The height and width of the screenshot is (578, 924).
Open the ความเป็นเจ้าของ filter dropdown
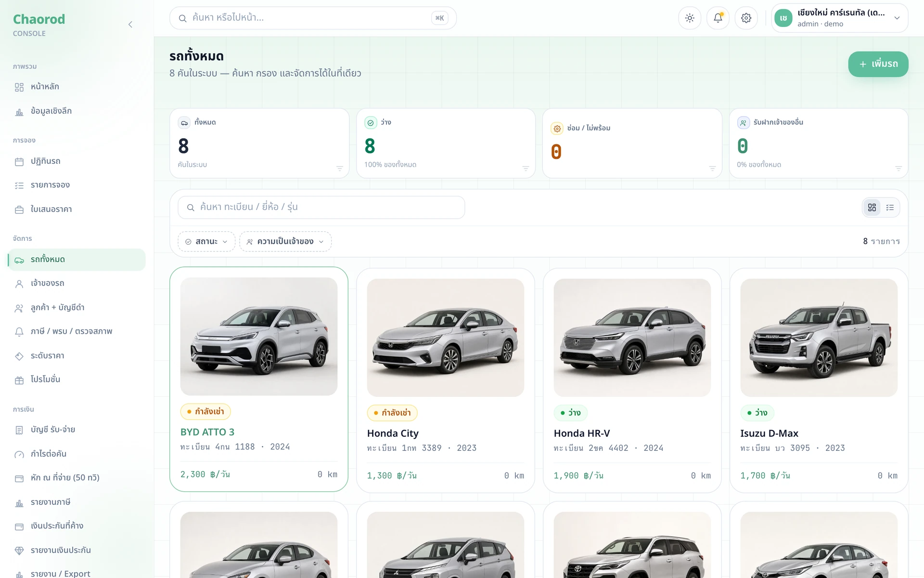[285, 241]
